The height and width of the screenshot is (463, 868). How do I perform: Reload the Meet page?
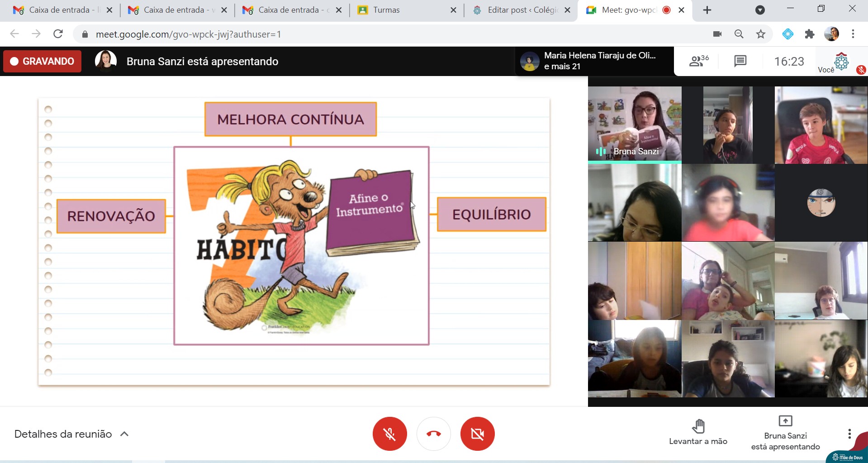(58, 34)
